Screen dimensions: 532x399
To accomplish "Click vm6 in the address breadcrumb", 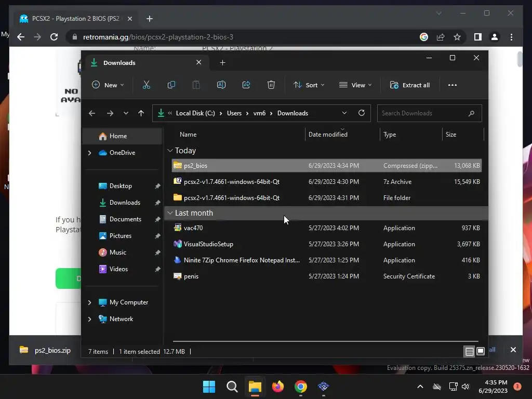I will pos(260,113).
